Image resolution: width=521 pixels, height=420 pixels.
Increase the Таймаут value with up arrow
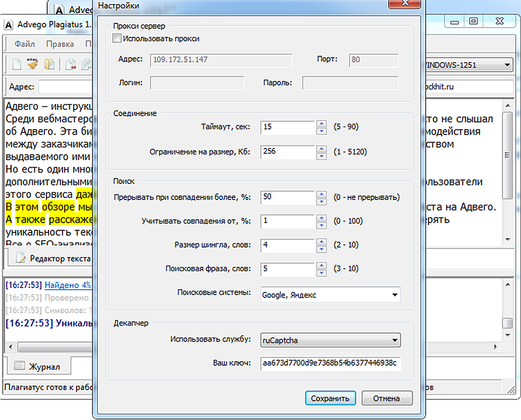(322, 123)
